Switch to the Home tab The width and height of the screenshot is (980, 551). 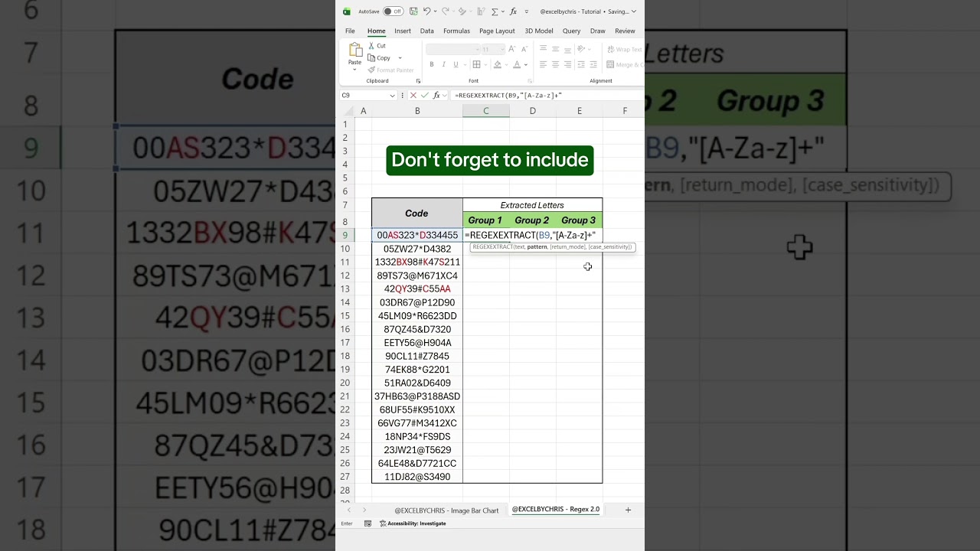(376, 31)
